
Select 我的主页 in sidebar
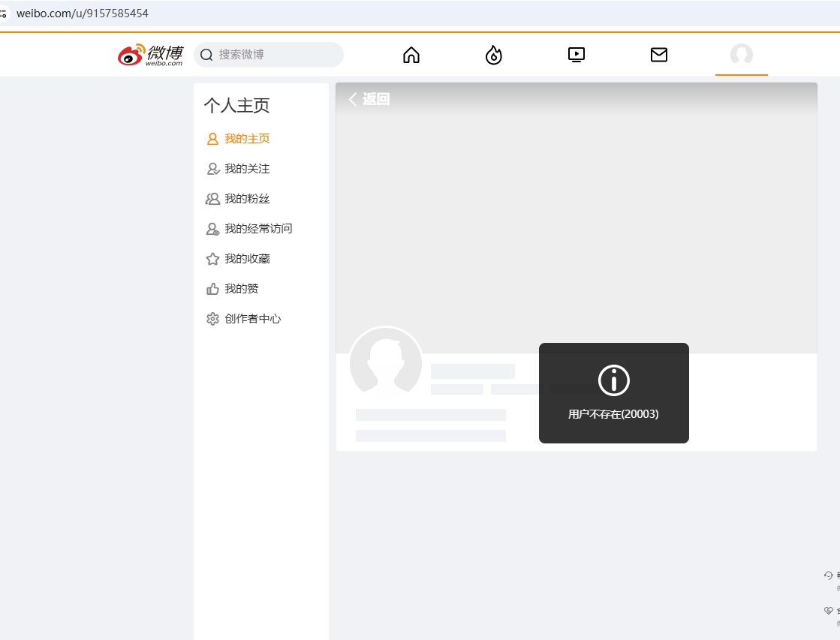tap(246, 139)
